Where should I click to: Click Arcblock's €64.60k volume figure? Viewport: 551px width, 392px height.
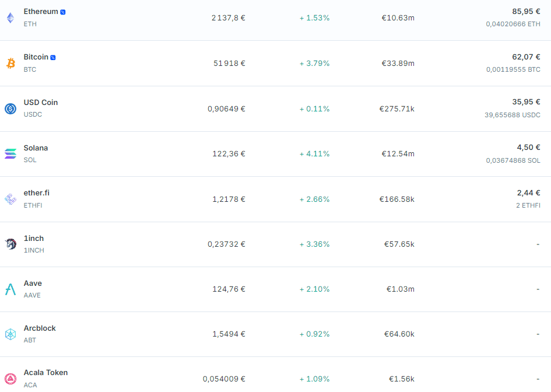point(399,334)
